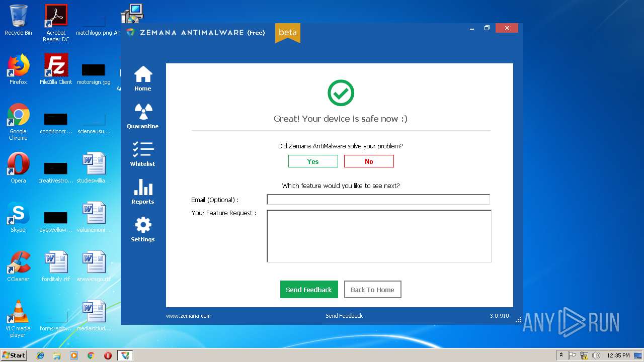Select the Firefox desktop icon
The width and height of the screenshot is (644, 362).
tap(18, 69)
